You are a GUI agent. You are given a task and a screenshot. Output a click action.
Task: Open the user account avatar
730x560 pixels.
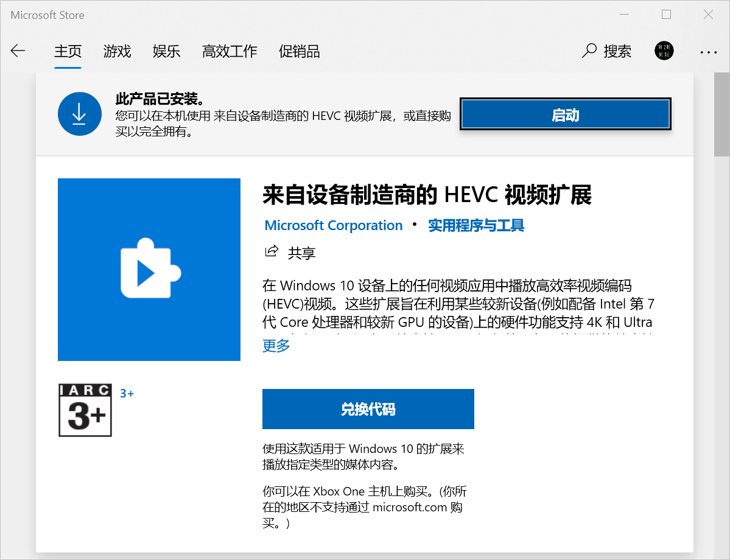pyautogui.click(x=664, y=51)
